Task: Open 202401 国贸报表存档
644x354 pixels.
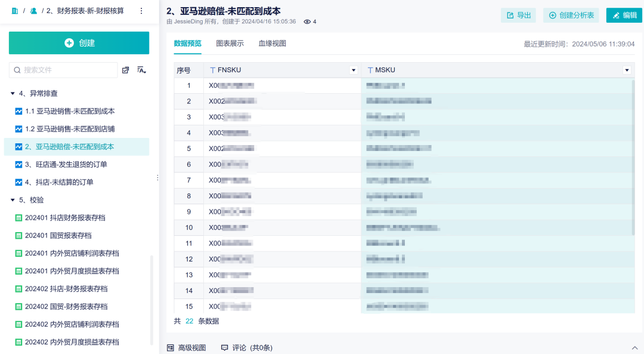Action: click(x=58, y=236)
